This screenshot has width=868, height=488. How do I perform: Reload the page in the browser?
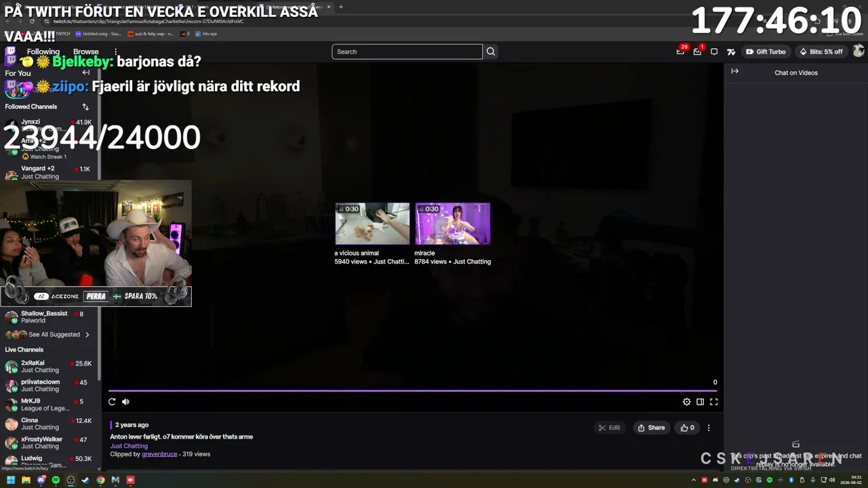tap(31, 21)
